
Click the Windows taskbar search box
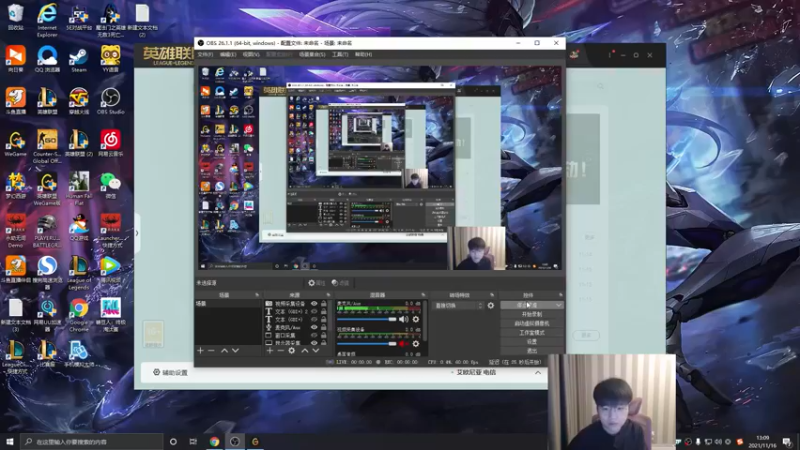click(x=92, y=442)
